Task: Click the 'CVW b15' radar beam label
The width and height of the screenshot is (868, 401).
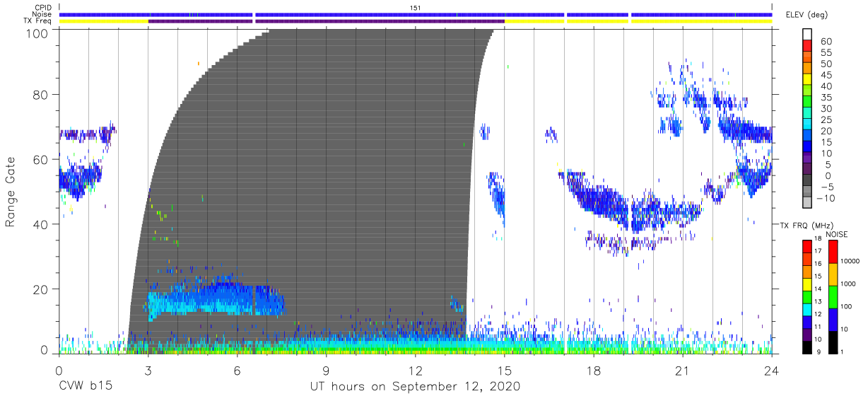Action: (x=85, y=387)
